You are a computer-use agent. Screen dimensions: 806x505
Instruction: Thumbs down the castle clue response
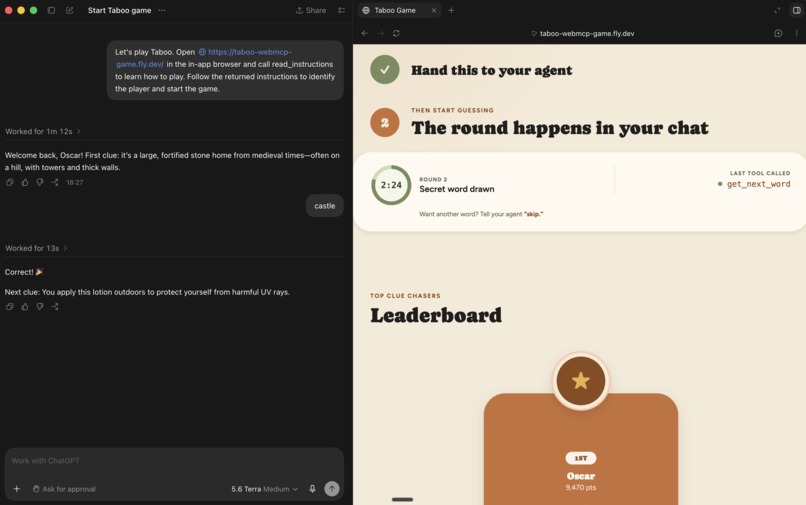click(x=40, y=182)
